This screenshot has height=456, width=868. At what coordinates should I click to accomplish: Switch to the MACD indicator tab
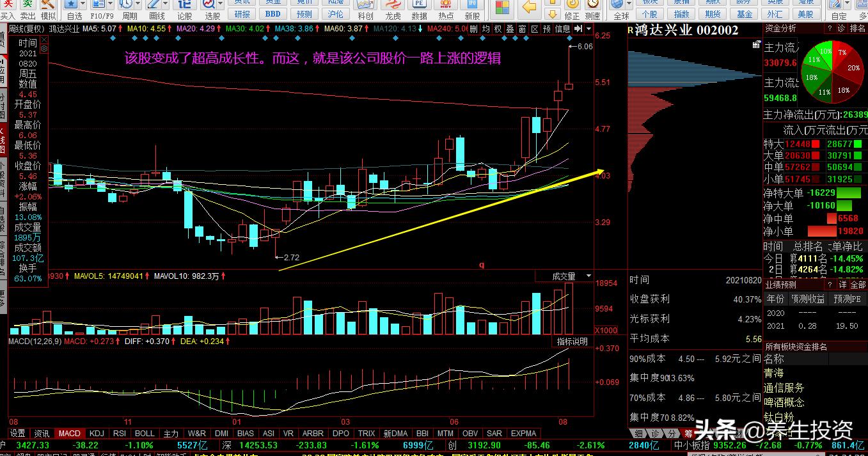[69, 433]
